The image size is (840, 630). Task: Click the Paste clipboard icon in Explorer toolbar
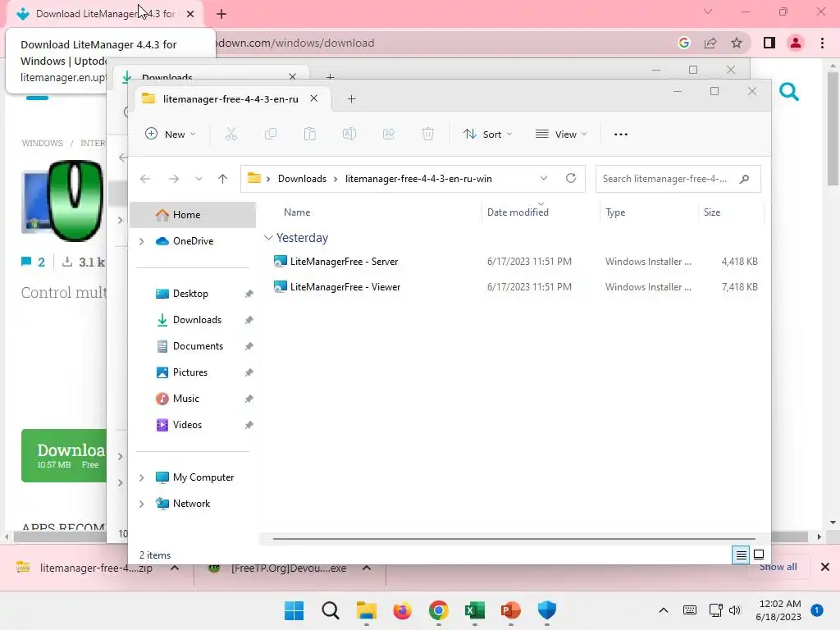tap(309, 134)
